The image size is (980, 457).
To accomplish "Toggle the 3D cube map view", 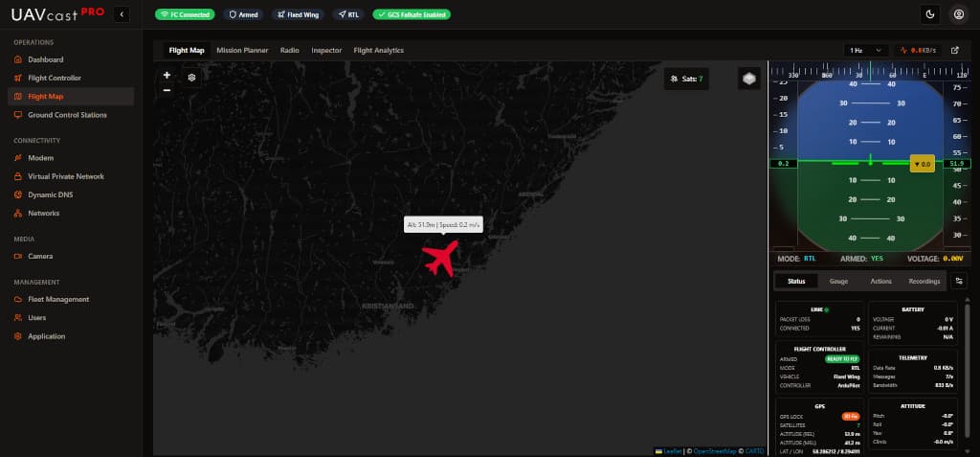I will 748,79.
